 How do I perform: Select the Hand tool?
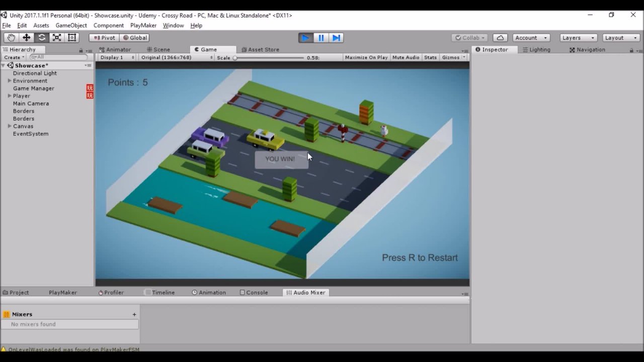(11, 38)
